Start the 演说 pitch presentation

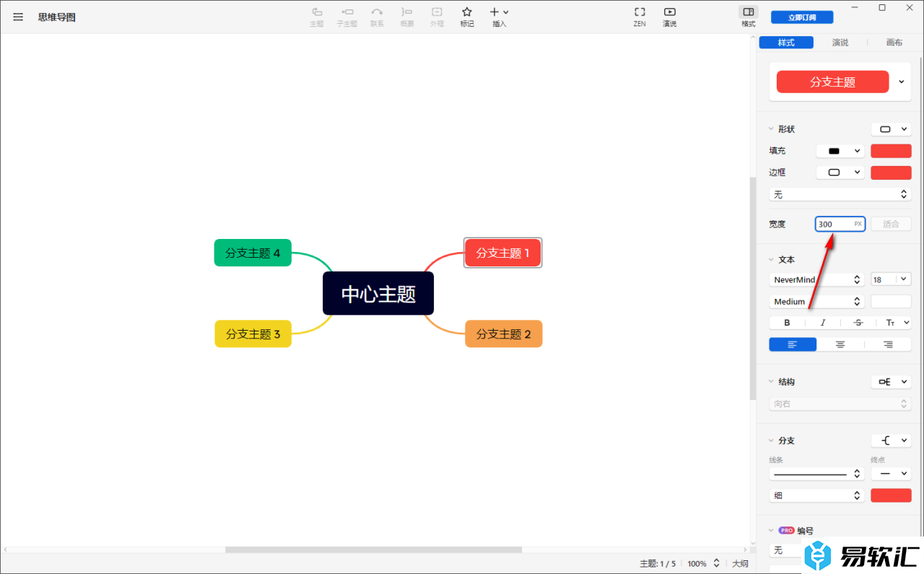pos(670,17)
